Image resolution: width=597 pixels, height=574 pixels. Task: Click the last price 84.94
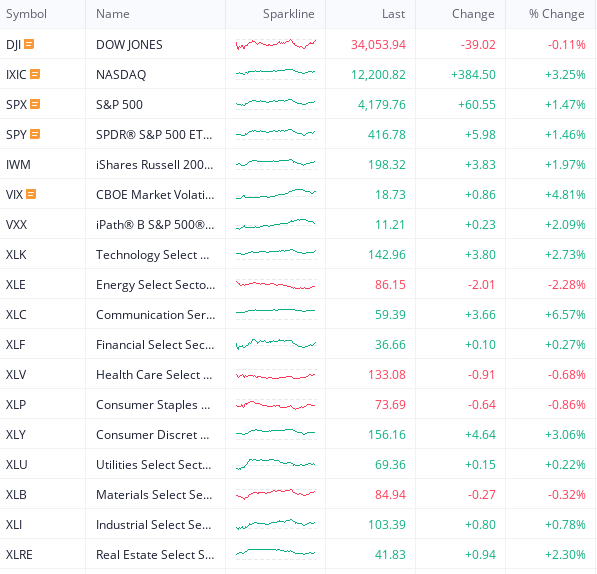coord(390,495)
